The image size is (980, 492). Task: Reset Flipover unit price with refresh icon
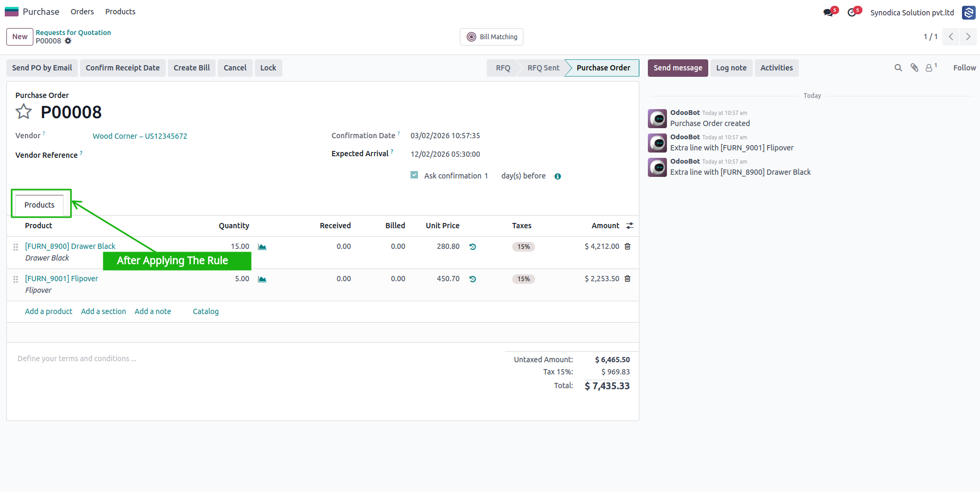(x=473, y=279)
